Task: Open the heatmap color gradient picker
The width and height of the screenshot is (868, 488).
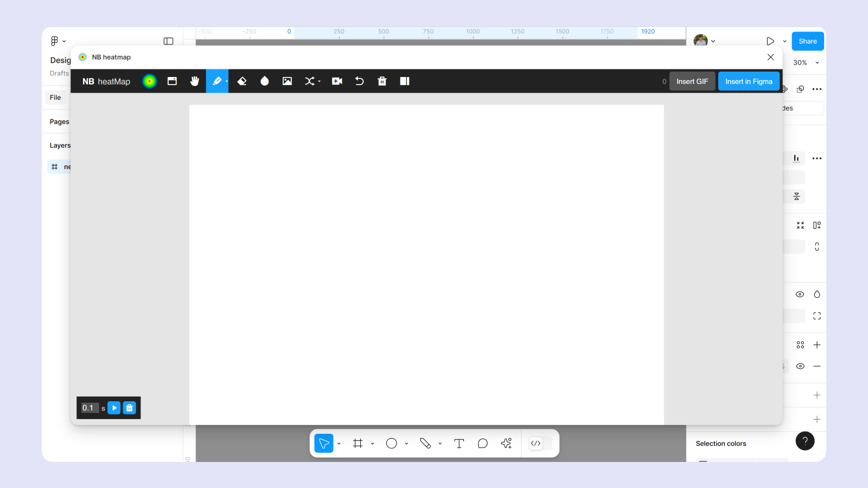Action: [x=149, y=81]
